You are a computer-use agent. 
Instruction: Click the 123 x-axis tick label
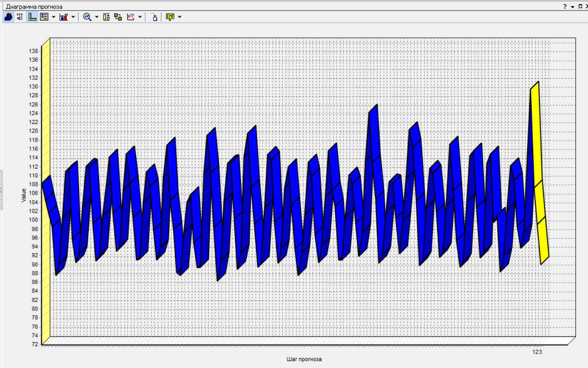coord(537,352)
